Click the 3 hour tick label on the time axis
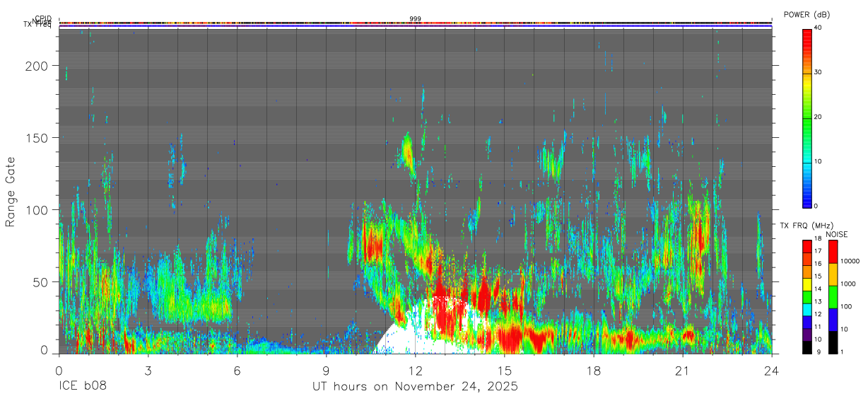868x401 pixels. tap(148, 370)
